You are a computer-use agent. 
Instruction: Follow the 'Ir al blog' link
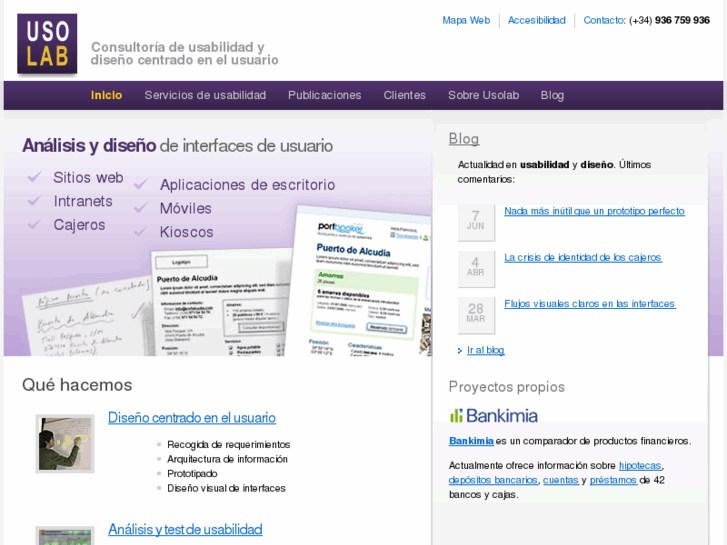coord(485,350)
